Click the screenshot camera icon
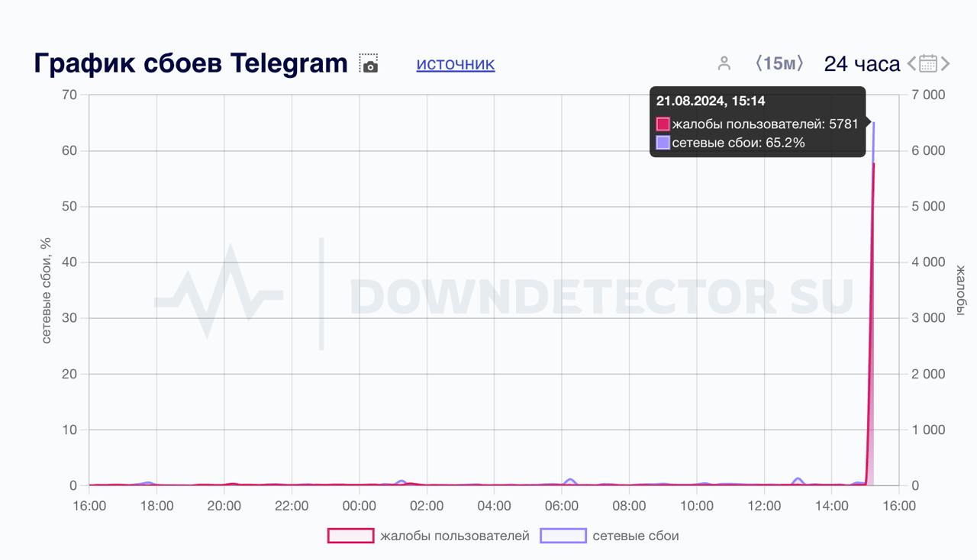The image size is (977, 560). tap(369, 64)
